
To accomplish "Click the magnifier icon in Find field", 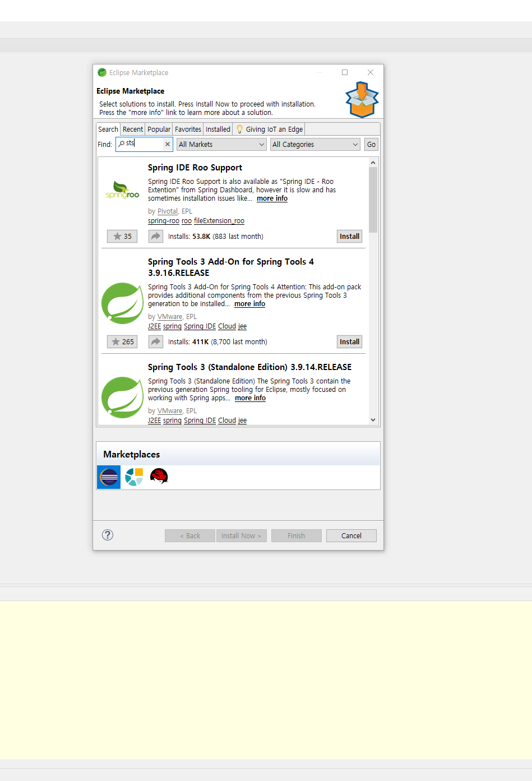I will (x=122, y=144).
